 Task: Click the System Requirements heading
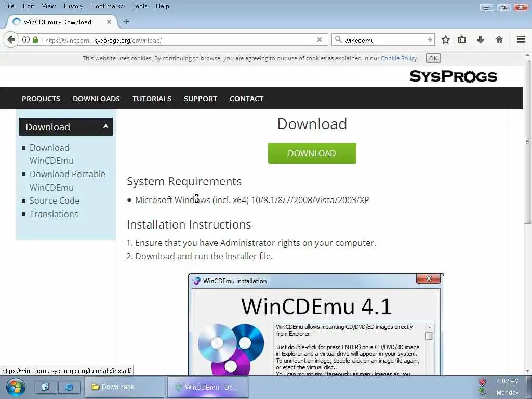coord(184,181)
